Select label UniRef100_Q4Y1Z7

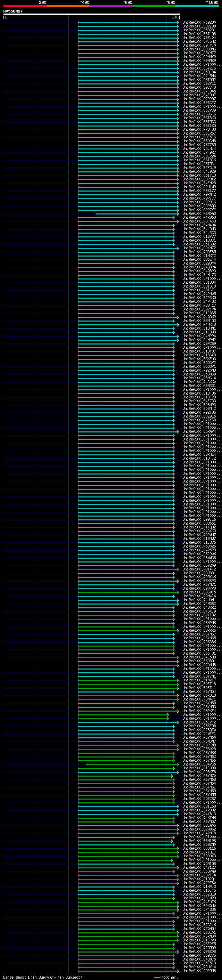[199, 867]
